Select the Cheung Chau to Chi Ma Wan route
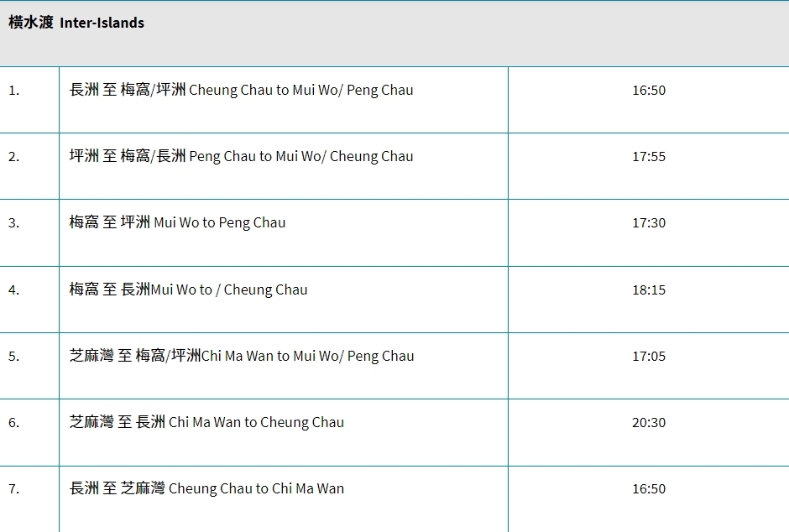 pos(206,489)
